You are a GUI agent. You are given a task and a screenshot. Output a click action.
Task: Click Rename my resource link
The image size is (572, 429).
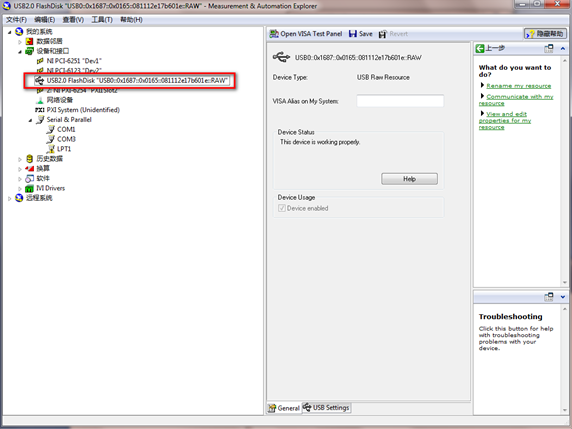pyautogui.click(x=518, y=86)
